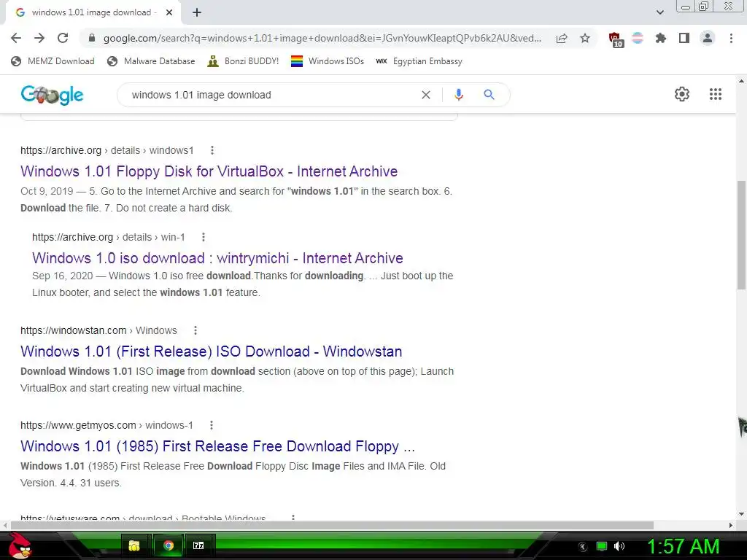Open Google quick settings gear
This screenshot has width=747, height=560.
pyautogui.click(x=682, y=94)
